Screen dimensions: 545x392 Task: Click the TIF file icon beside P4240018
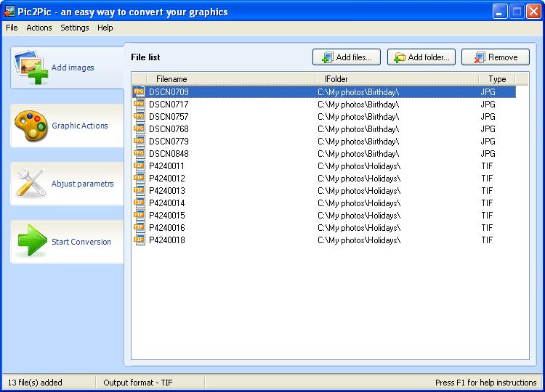139,240
